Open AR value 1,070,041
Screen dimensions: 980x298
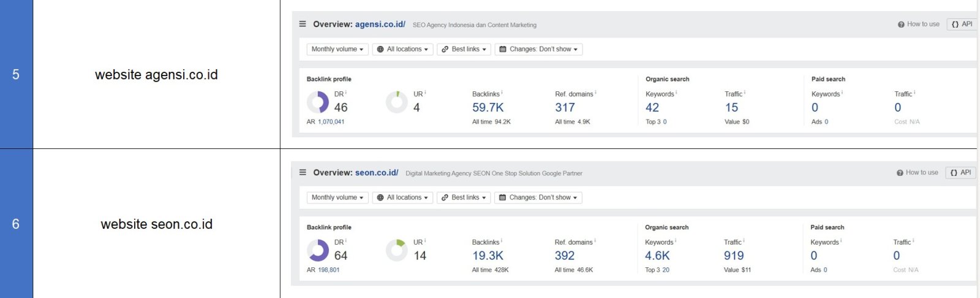pyautogui.click(x=331, y=122)
